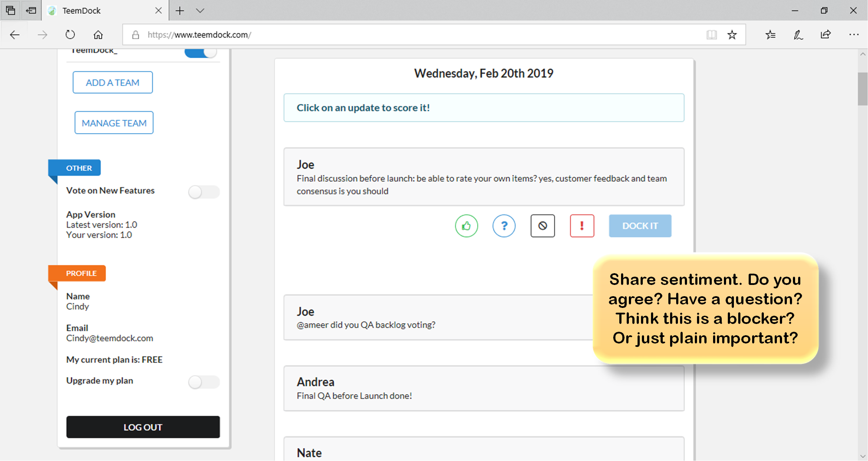Minimize the browser window
This screenshot has width=868, height=461.
(795, 10)
